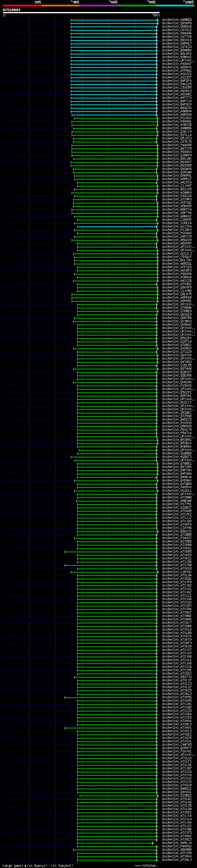Select the UniRef100_A7NYZ8 label
This screenshot has height=868, width=197.
coord(176,125)
